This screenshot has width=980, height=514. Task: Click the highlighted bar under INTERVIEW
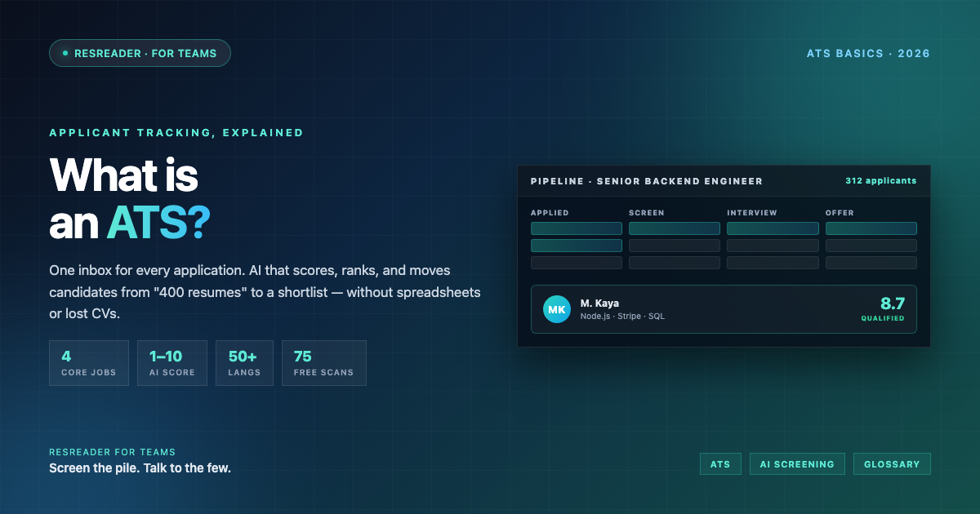pyautogui.click(x=773, y=228)
